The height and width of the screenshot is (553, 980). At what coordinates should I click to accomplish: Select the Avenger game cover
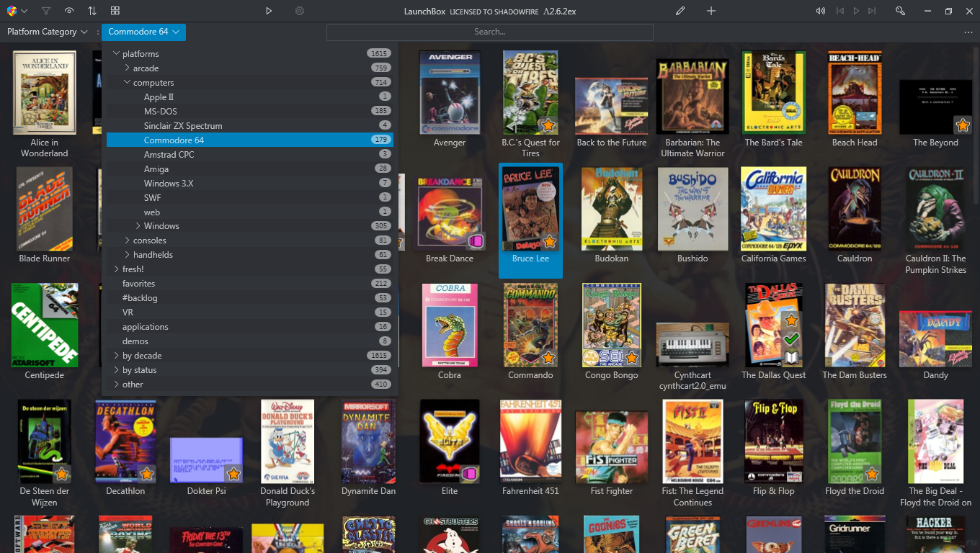pos(450,92)
